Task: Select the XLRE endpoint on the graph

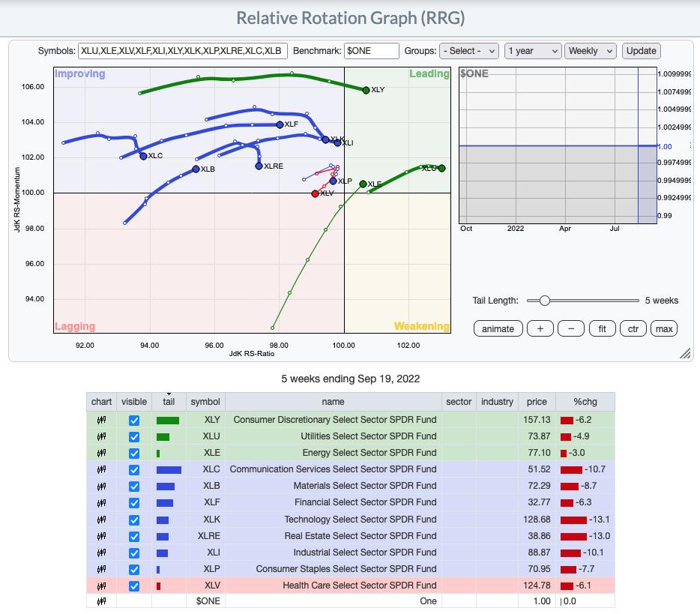Action: pyautogui.click(x=259, y=166)
